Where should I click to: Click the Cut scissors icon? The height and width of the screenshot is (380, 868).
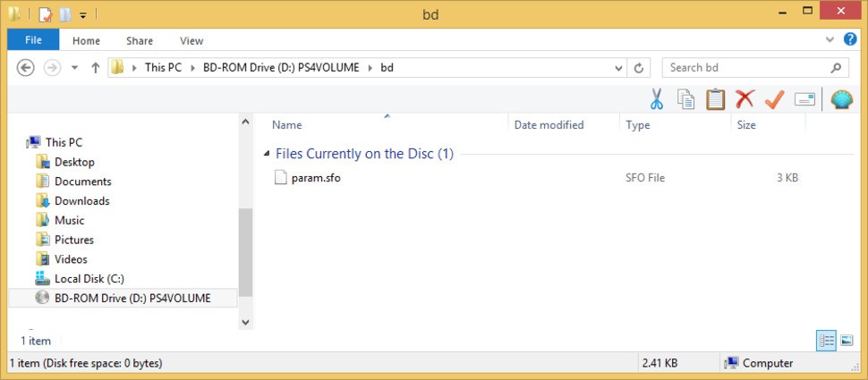coord(656,99)
